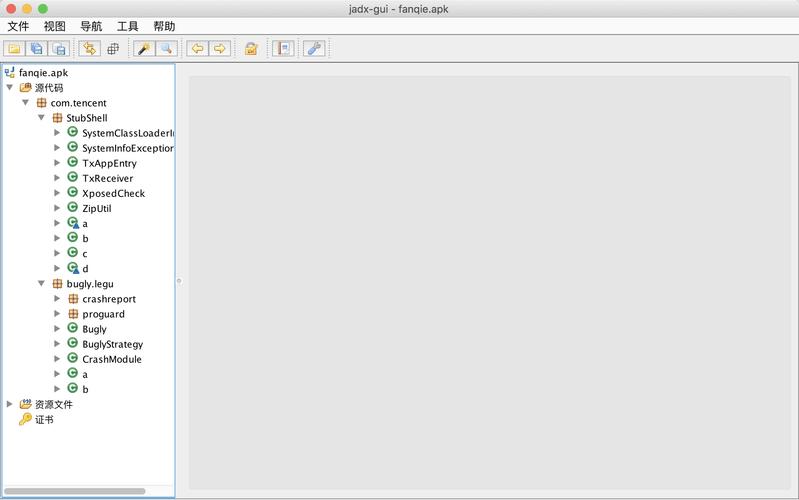
Task: Expand the proguard package
Action: (x=57, y=314)
